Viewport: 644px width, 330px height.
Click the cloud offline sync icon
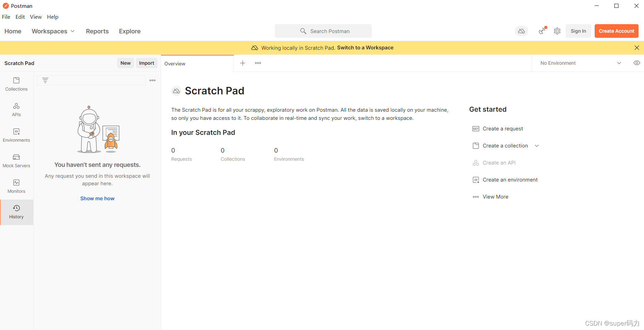pos(521,31)
